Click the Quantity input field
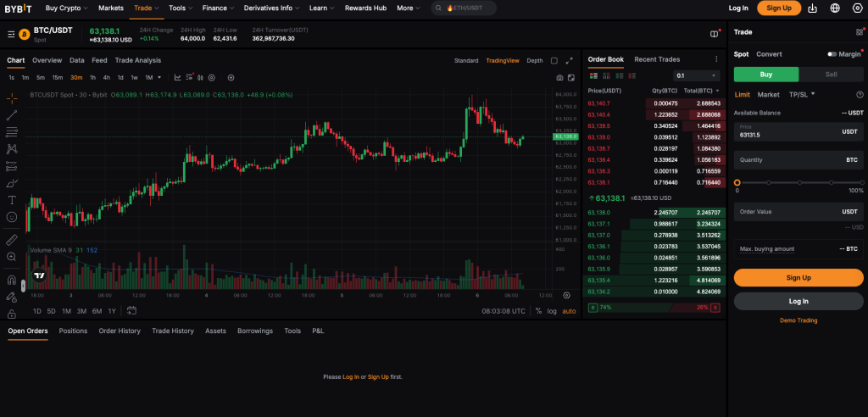868x417 pixels. click(x=798, y=160)
